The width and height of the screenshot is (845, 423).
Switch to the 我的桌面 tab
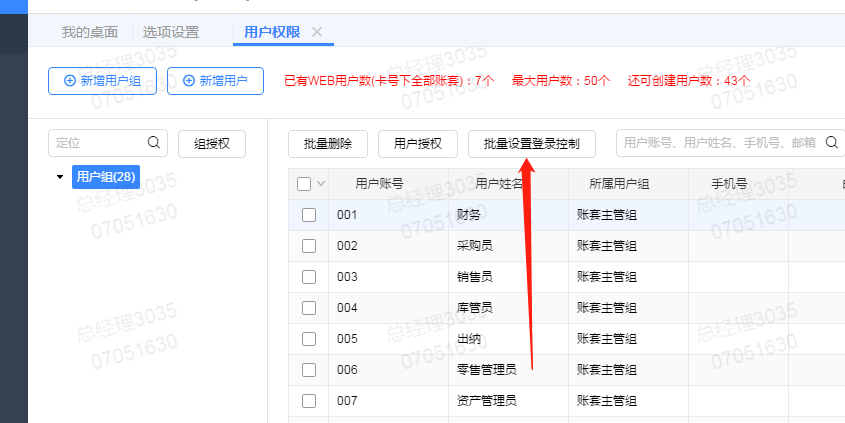[x=89, y=32]
